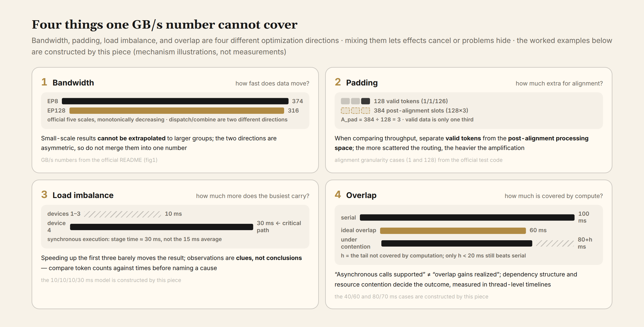Click the '30 ms ← critical path' label

[279, 227]
